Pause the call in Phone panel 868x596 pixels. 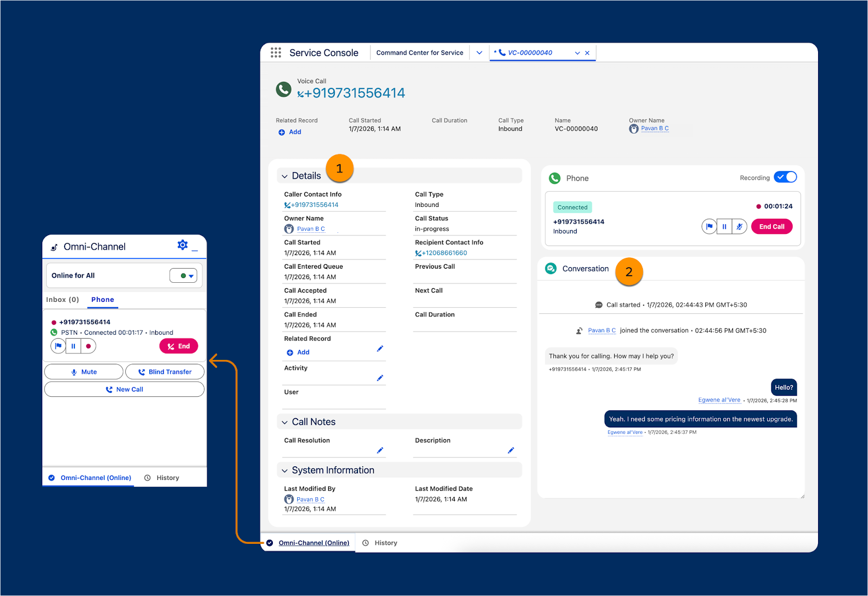coord(724,226)
